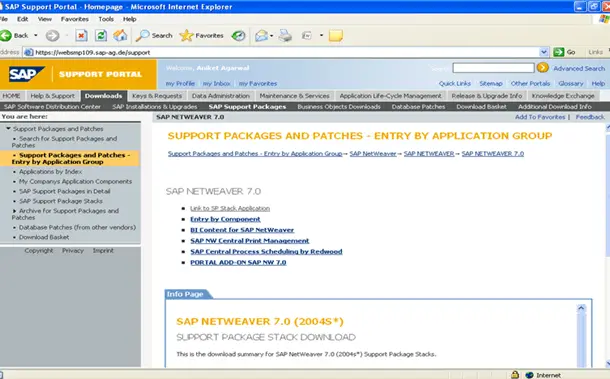Open the Edit icon dropdown arrow
The width and height of the screenshot is (610, 379).
321,35
